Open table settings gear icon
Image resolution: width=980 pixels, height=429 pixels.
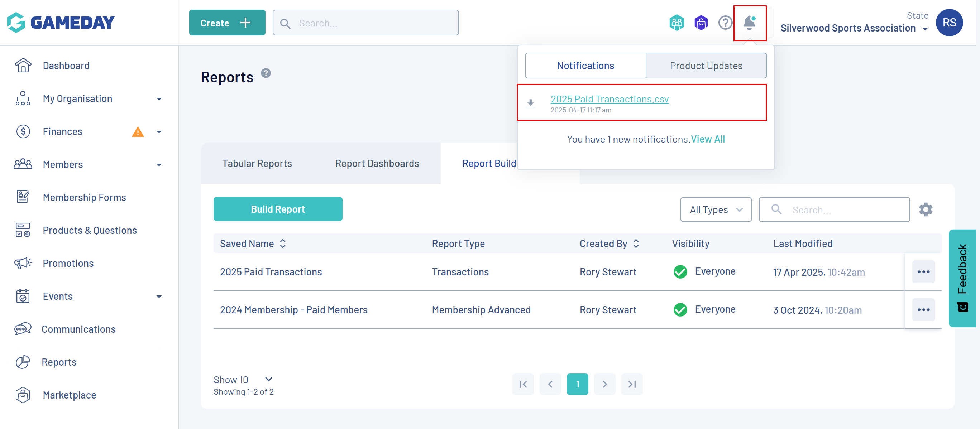925,209
